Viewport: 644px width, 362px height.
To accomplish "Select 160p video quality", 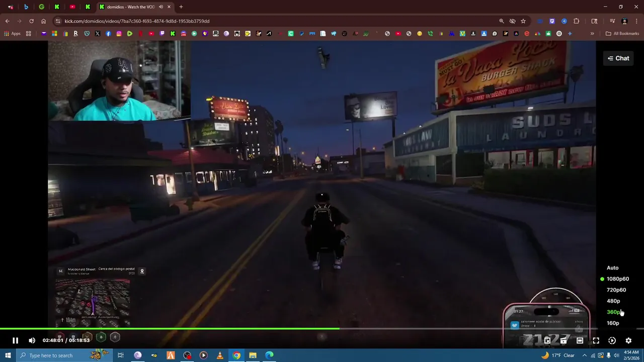I will coord(613,323).
